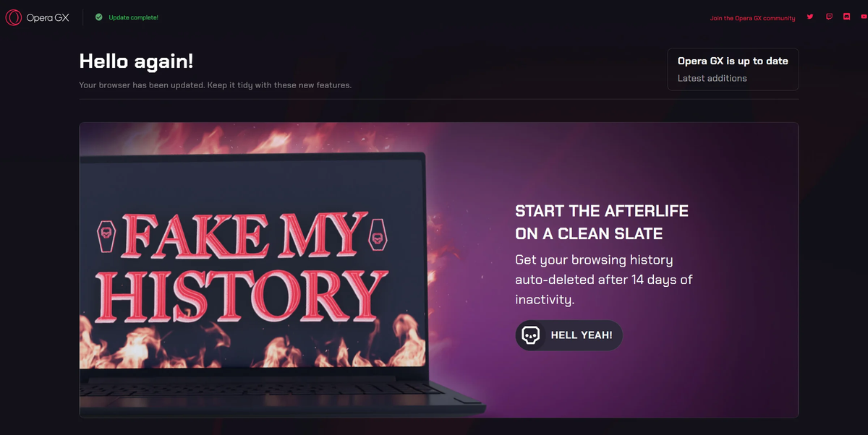Click the skull icon on the button

click(531, 335)
